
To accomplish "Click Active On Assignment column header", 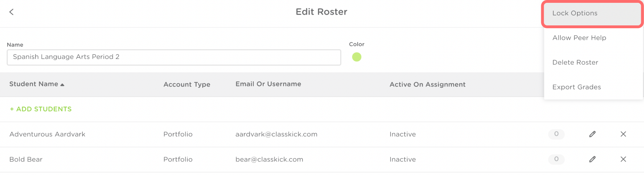I will coord(427,84).
